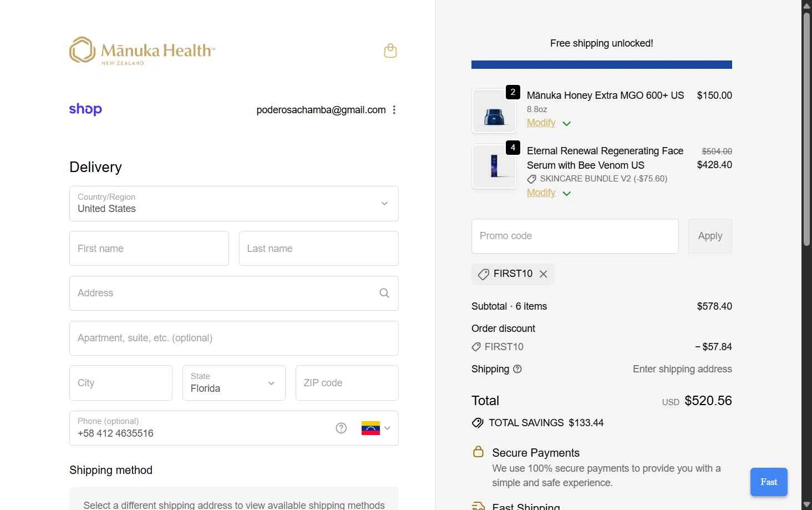Screen dimensions: 812x510
Task: Click Modify link under Manuka Honey
Action: pyautogui.click(x=541, y=123)
